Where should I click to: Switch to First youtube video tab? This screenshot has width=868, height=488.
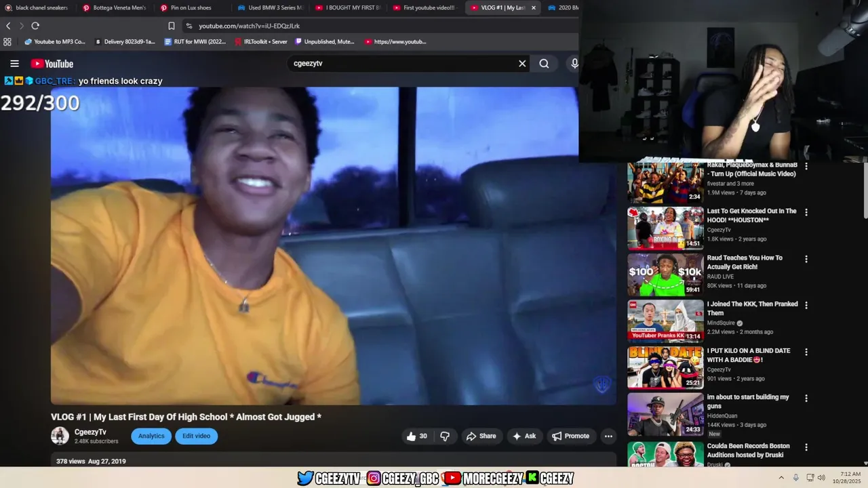pyautogui.click(x=425, y=7)
